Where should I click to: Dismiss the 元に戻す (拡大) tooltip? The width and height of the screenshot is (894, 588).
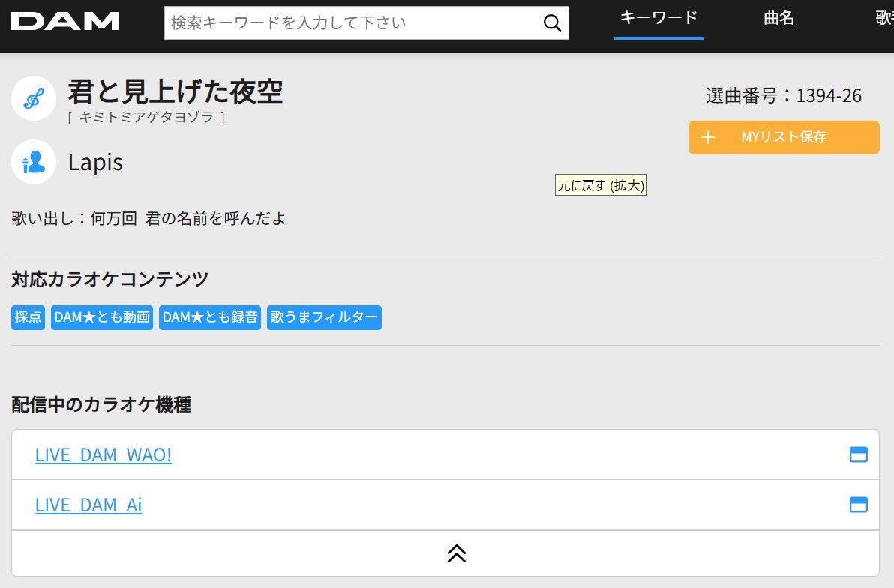point(601,185)
